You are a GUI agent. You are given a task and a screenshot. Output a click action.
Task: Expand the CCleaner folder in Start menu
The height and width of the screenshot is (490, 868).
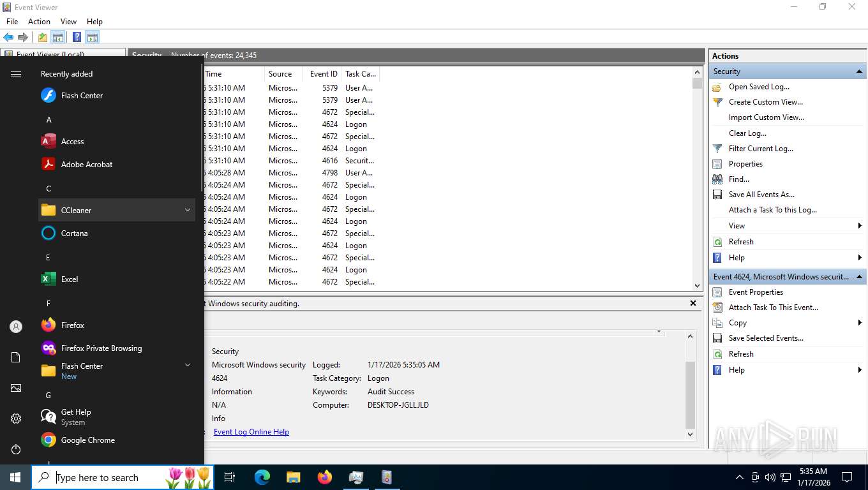tap(117, 211)
